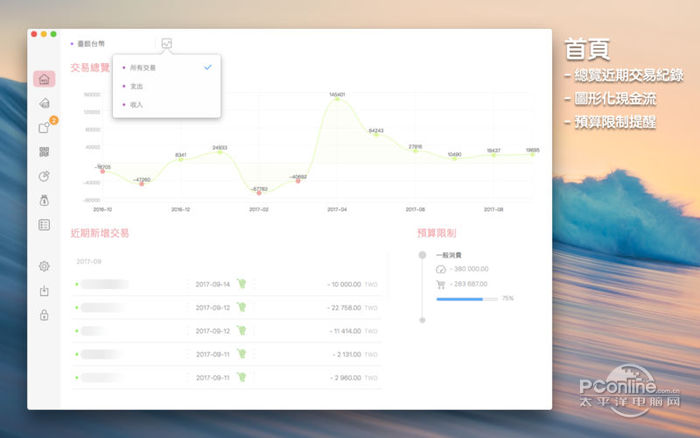Image resolution: width=700 pixels, height=438 pixels.
Task: Click the -2 131.00 transaction amount
Action: 347,354
